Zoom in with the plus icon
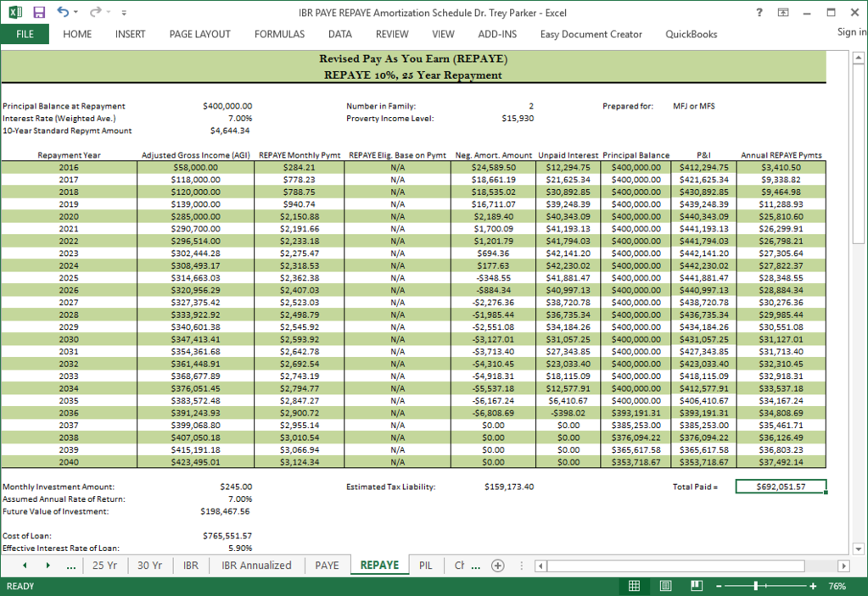Screen dimensions: 868x596 point(813,586)
